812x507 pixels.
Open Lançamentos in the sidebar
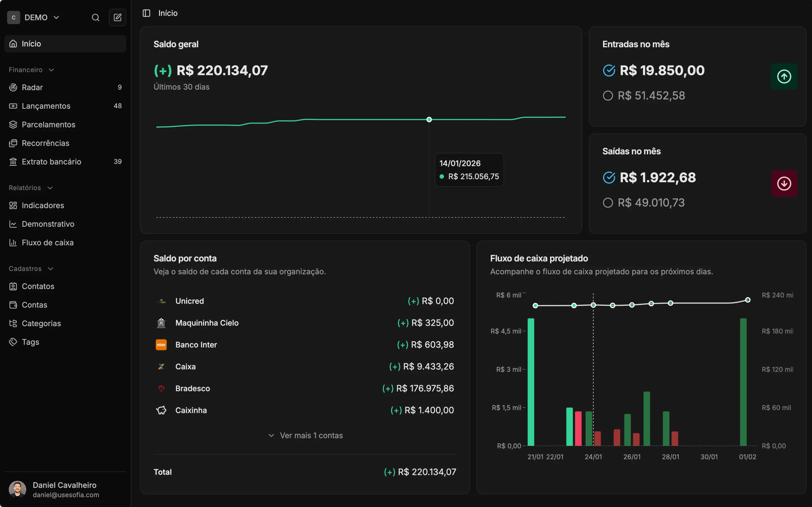(46, 106)
